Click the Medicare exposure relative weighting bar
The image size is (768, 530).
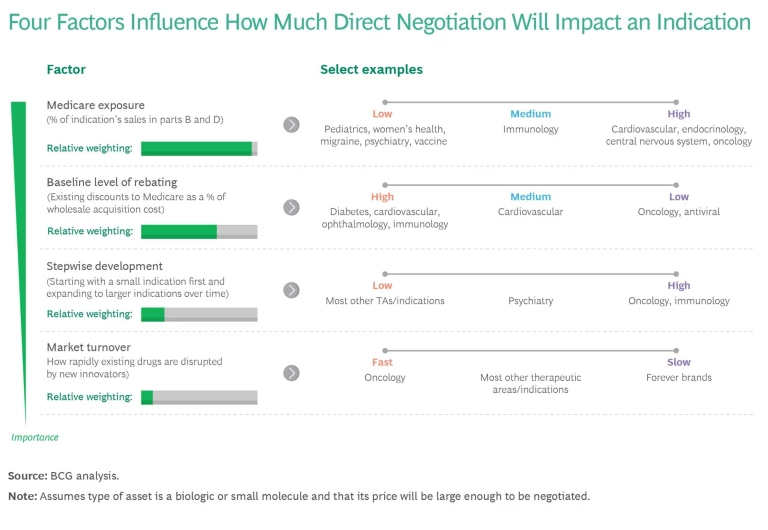[x=199, y=149]
